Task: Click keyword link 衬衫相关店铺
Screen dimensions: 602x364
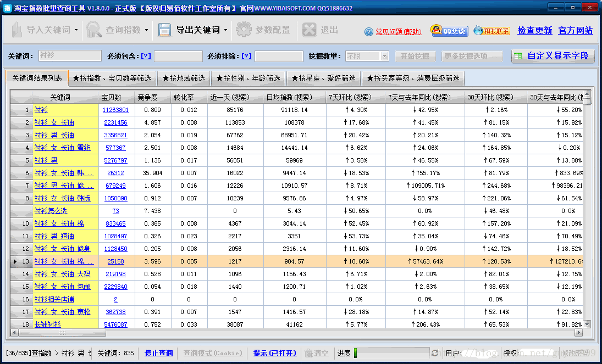Action: (54, 299)
